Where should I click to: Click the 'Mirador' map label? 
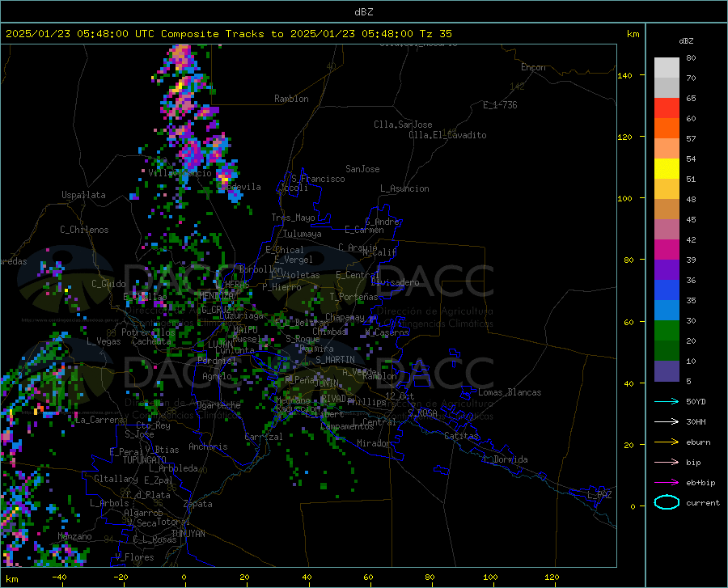[x=373, y=443]
